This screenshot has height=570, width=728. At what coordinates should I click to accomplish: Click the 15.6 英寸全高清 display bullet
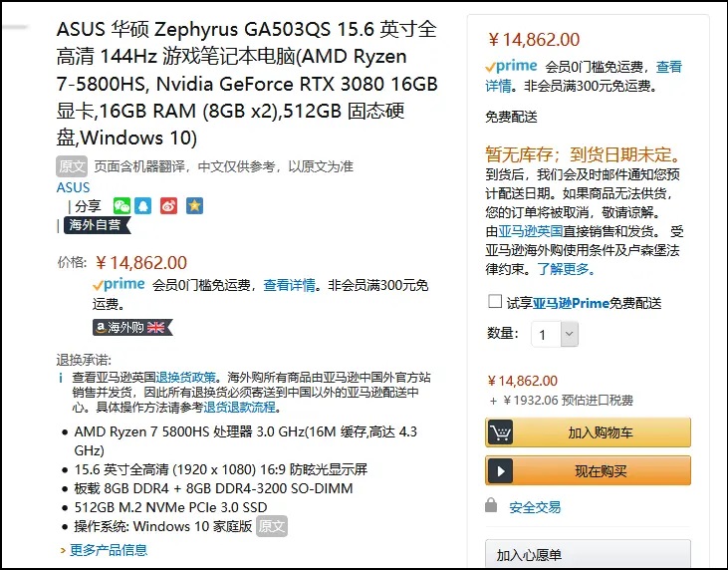[221, 469]
